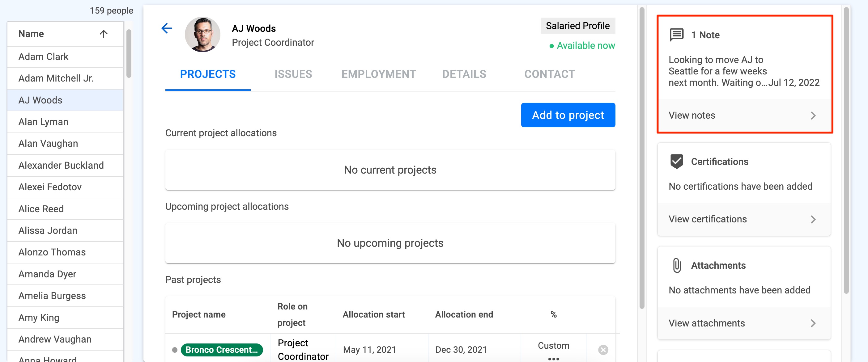Click AJ Woods profile photo
The width and height of the screenshot is (868, 362).
tap(202, 35)
